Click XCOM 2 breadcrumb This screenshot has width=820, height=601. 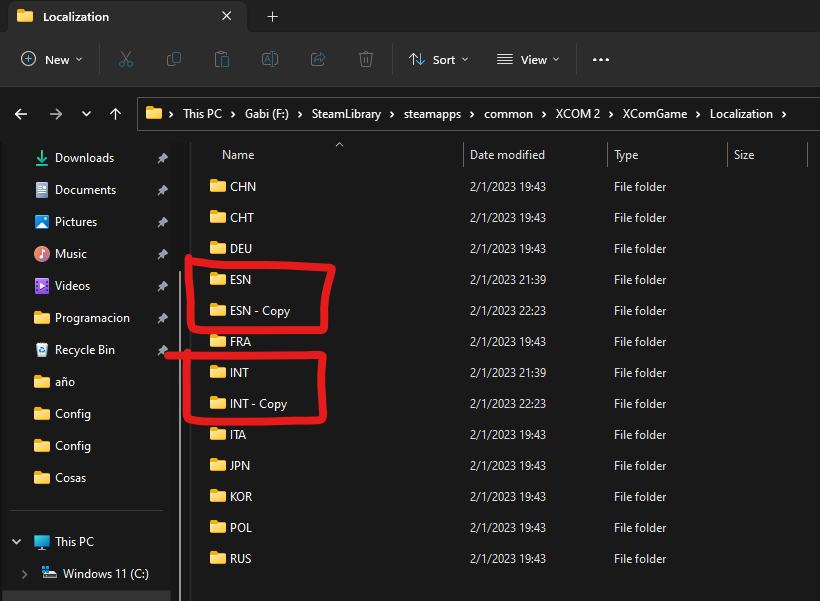click(x=577, y=114)
